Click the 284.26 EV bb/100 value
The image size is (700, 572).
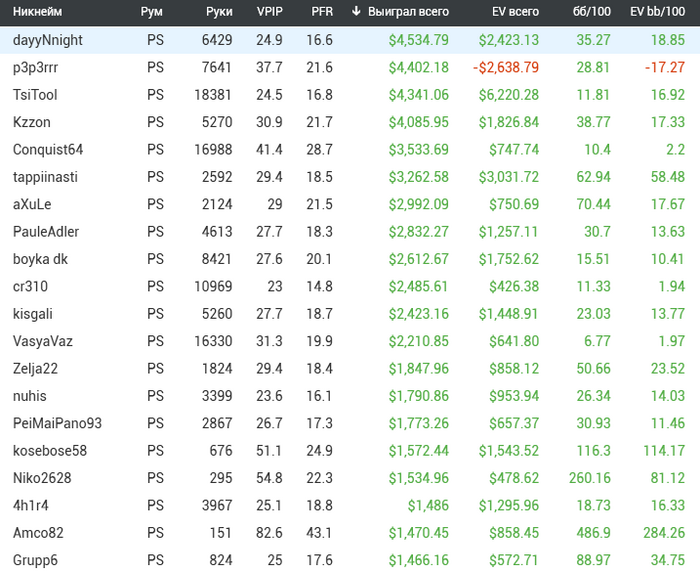[664, 533]
